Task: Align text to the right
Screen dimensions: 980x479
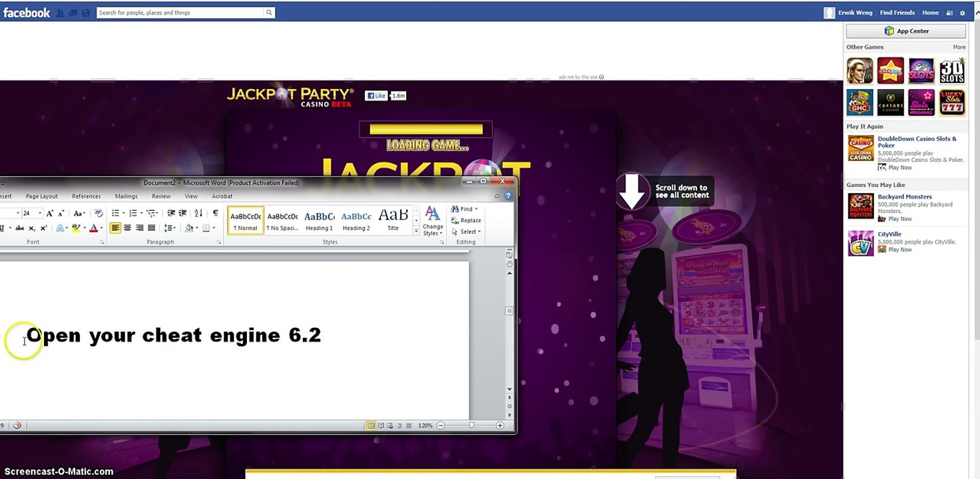Action: (139, 228)
